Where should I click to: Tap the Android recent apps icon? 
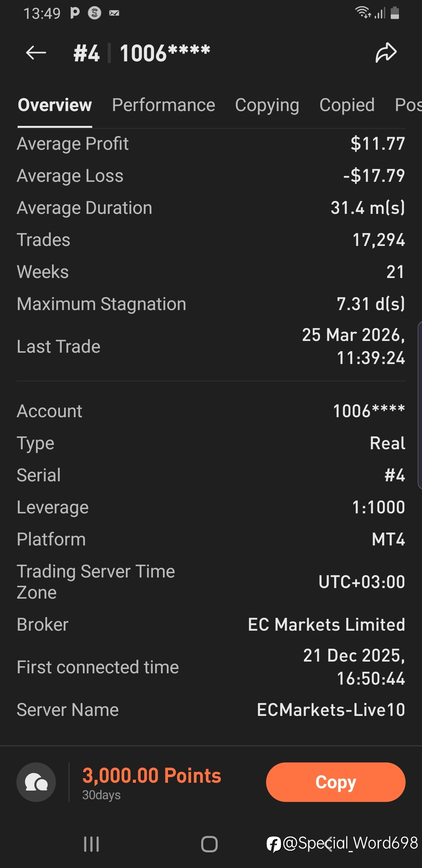tap(91, 844)
